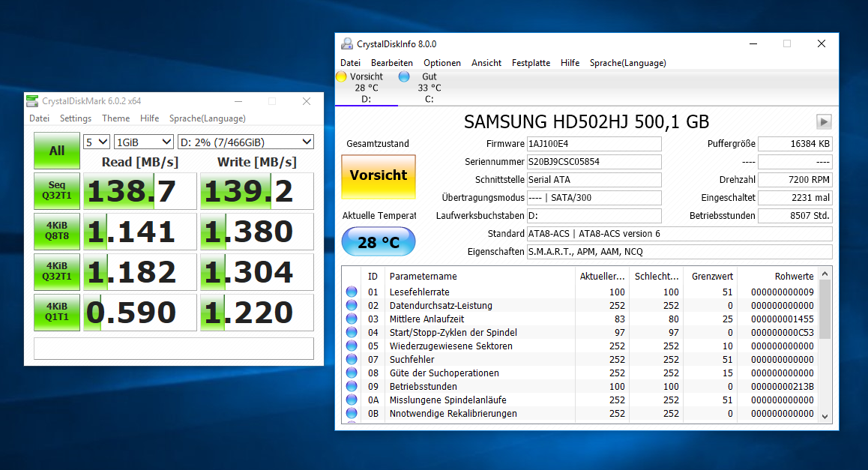Open Festplatte menu in CrystalDiskInfo
Viewport: 868px width, 470px height.
point(531,63)
